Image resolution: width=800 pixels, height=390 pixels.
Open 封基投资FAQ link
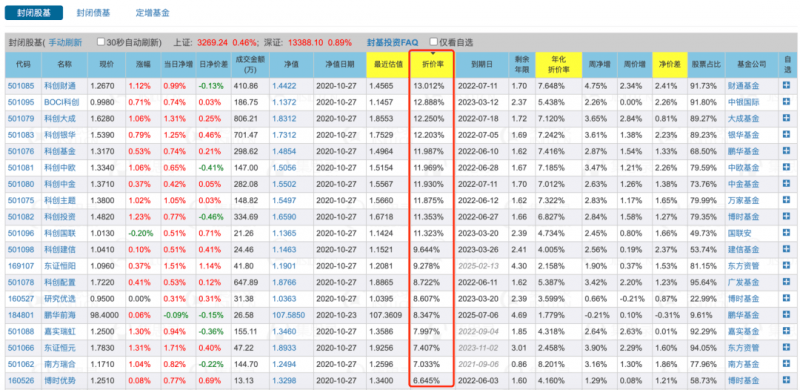click(392, 43)
